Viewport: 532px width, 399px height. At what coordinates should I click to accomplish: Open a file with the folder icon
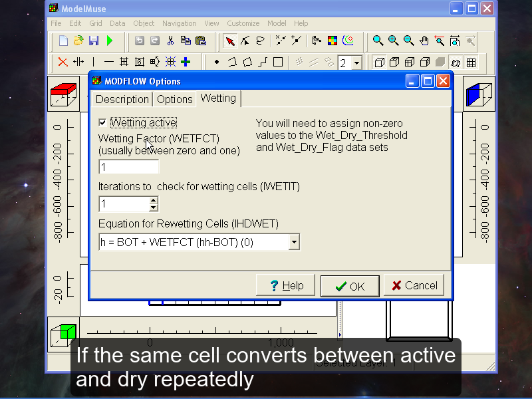[x=78, y=41]
